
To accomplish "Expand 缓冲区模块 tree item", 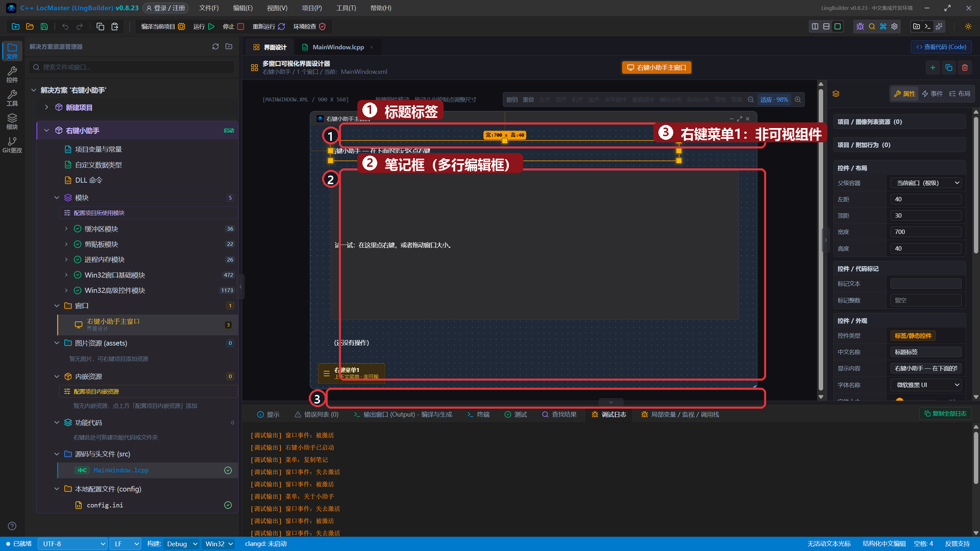I will tap(66, 229).
